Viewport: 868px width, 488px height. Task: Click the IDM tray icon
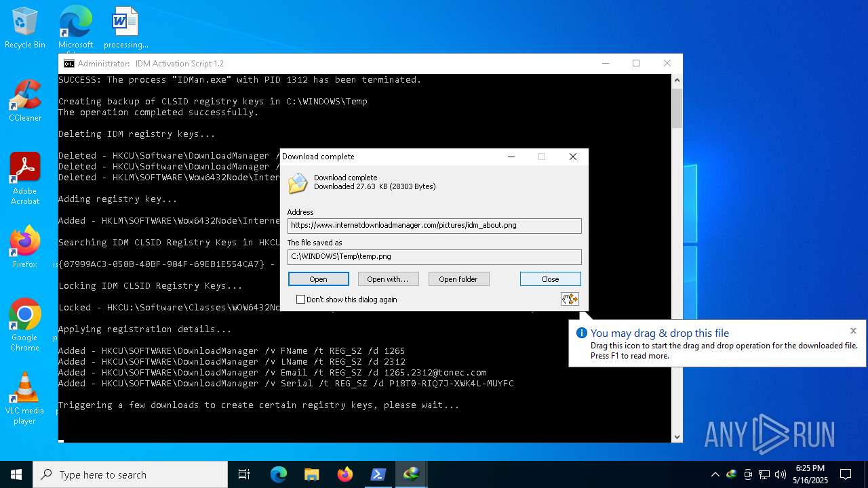pyautogui.click(x=731, y=474)
